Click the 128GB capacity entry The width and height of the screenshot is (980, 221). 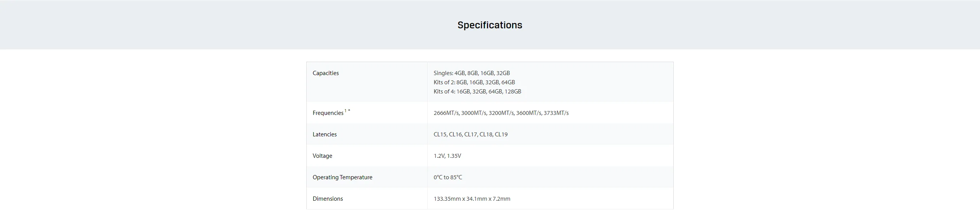click(x=513, y=92)
